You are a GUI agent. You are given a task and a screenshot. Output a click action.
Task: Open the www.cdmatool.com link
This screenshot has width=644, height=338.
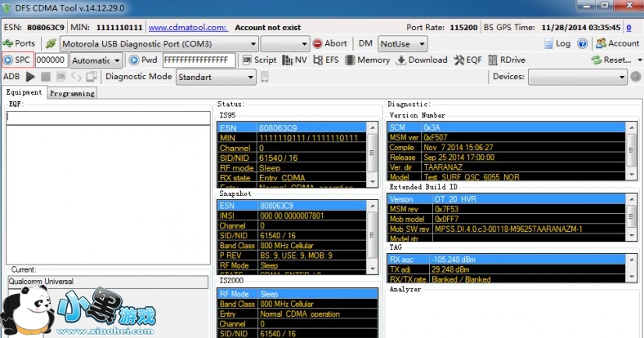188,27
